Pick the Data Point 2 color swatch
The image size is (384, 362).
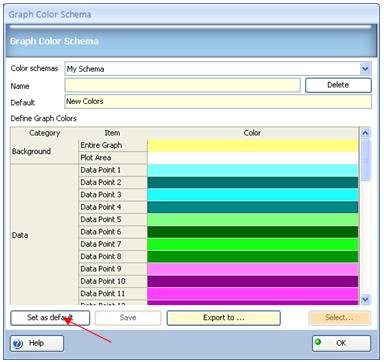253,182
